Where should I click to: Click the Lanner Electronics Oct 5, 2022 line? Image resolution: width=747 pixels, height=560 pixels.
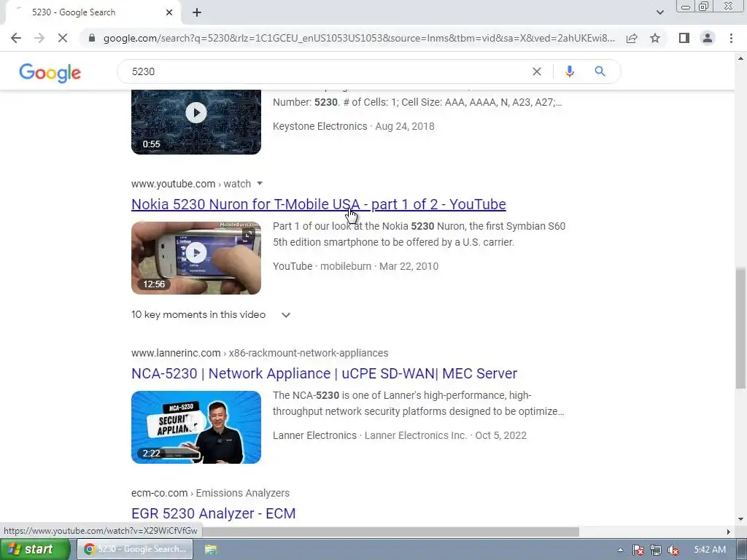[400, 435]
